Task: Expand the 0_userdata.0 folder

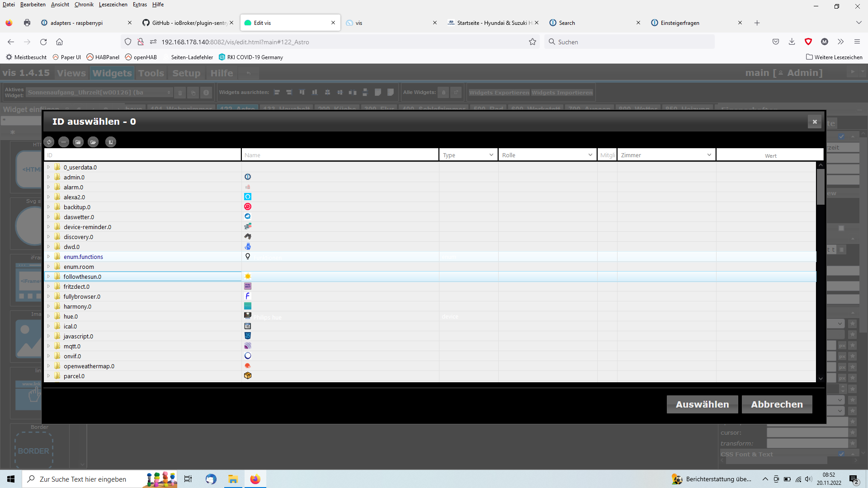Action: 48,167
